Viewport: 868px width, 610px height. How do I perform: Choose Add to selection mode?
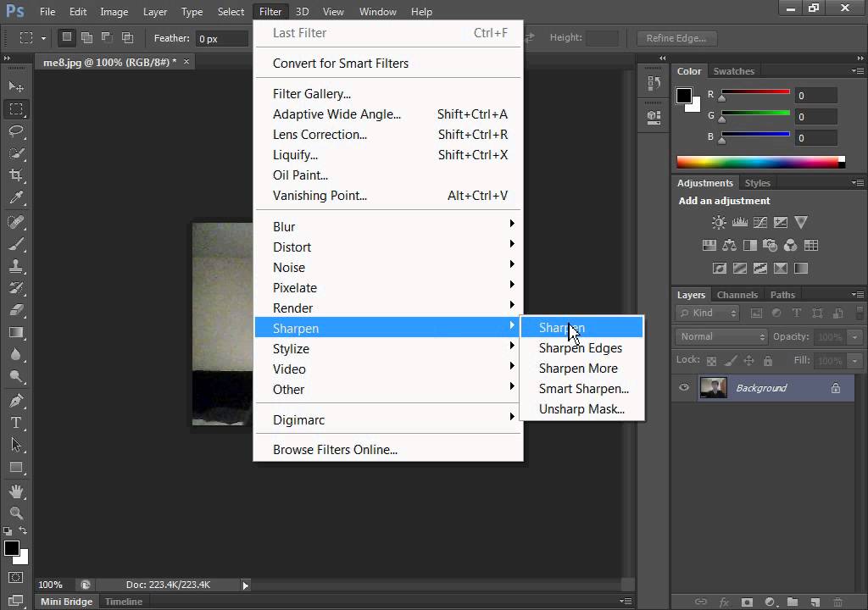click(x=87, y=37)
